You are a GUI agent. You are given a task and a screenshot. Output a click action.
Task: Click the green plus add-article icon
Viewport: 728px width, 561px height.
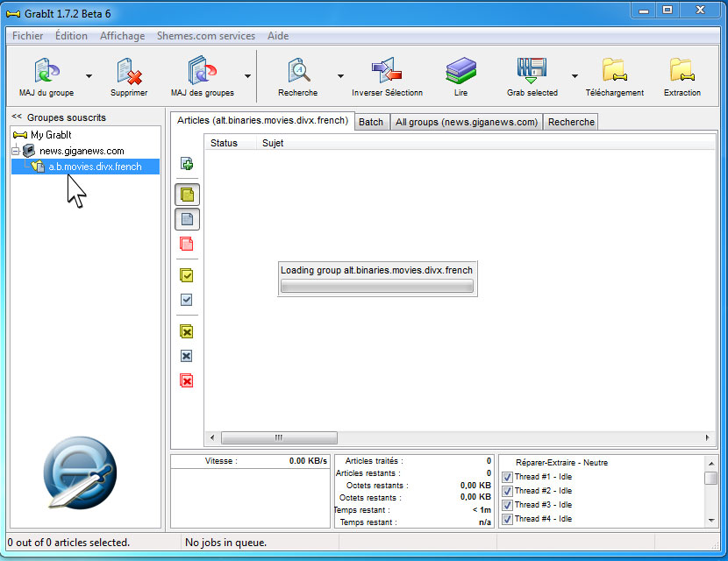coord(187,163)
